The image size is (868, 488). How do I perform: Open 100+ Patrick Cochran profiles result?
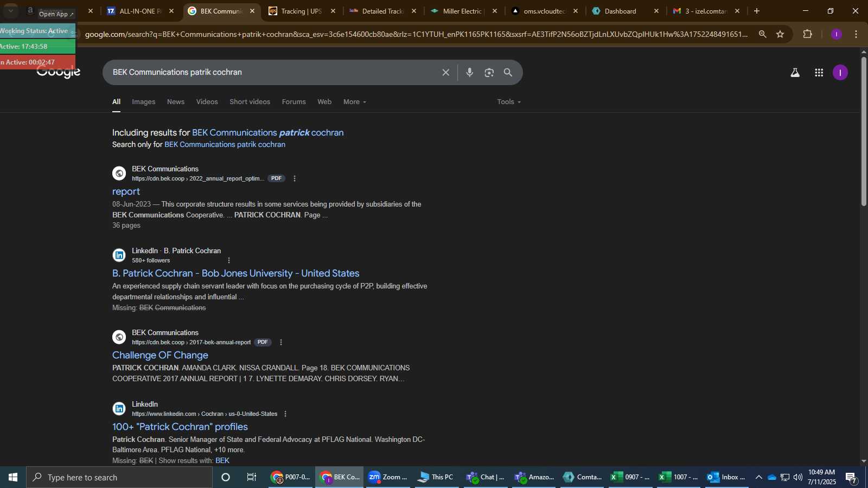(x=180, y=427)
